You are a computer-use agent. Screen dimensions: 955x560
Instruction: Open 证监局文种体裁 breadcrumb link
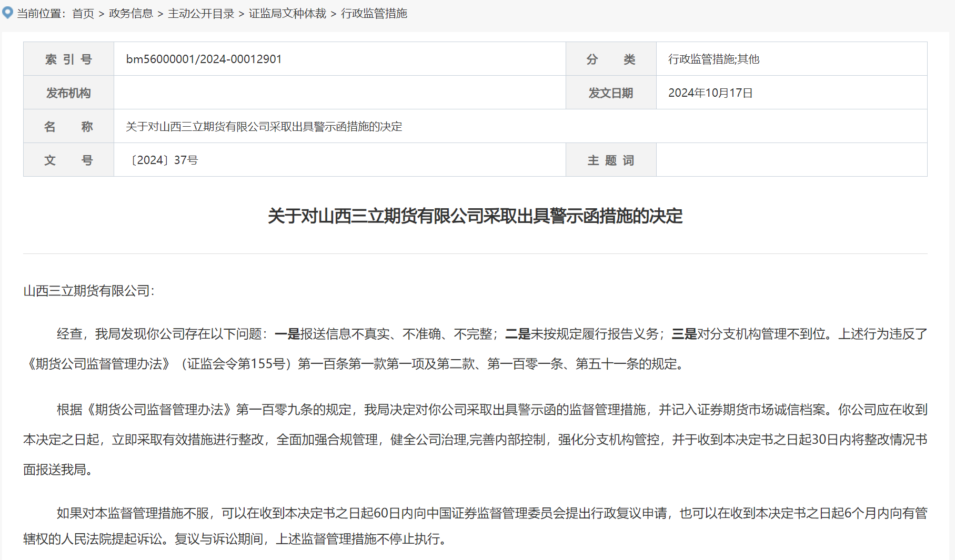(x=287, y=14)
